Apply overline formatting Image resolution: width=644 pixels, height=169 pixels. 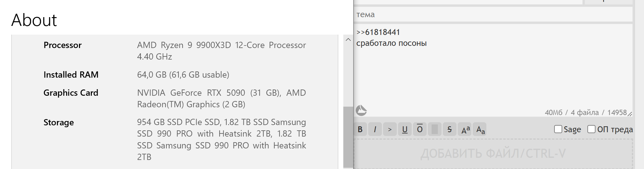(x=420, y=129)
